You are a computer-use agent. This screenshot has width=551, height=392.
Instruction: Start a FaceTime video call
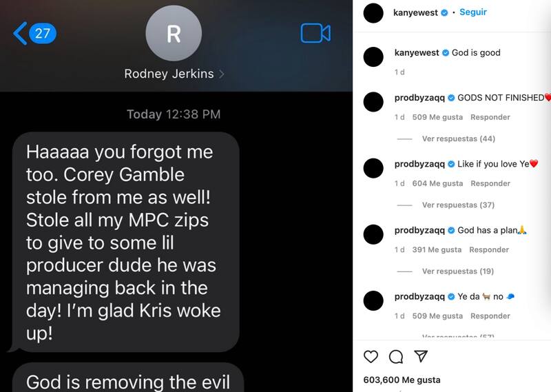315,33
